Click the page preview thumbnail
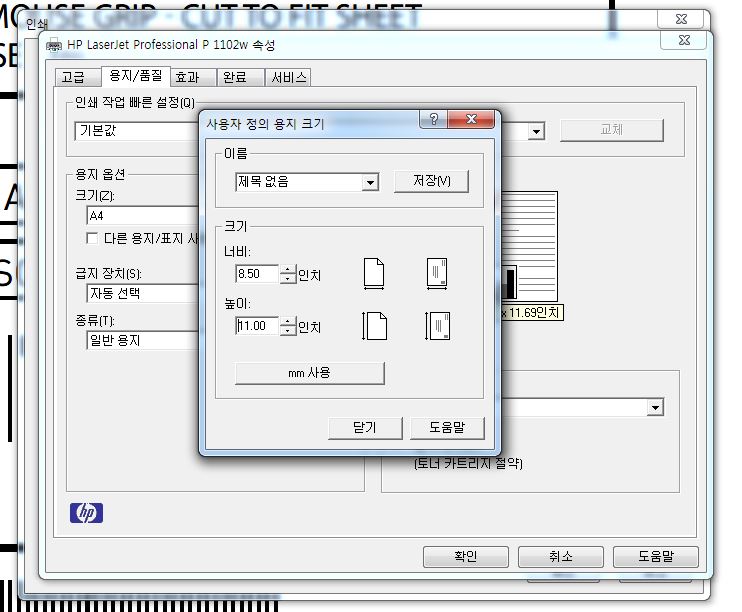742x612 pixels. [x=530, y=246]
